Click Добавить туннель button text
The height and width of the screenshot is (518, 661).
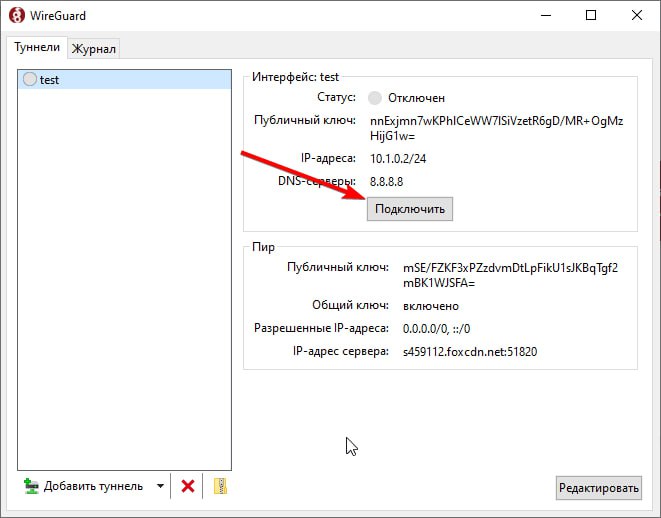coord(93,486)
